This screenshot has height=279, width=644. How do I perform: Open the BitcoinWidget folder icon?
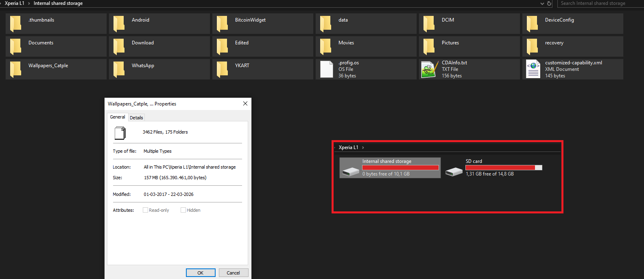click(x=222, y=24)
